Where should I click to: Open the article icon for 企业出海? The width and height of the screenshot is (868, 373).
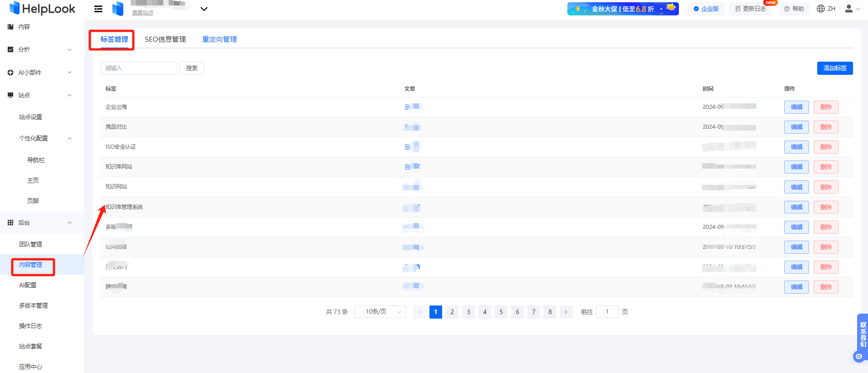coord(407,107)
